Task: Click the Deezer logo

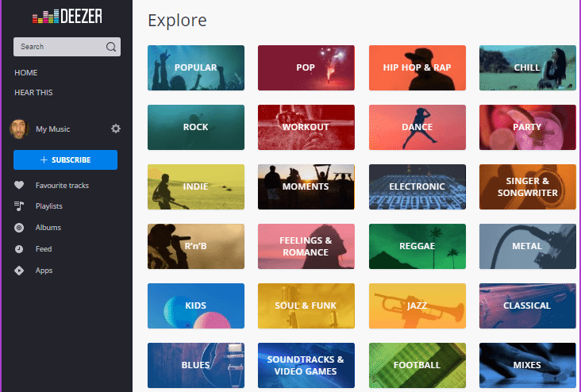Action: pos(67,17)
